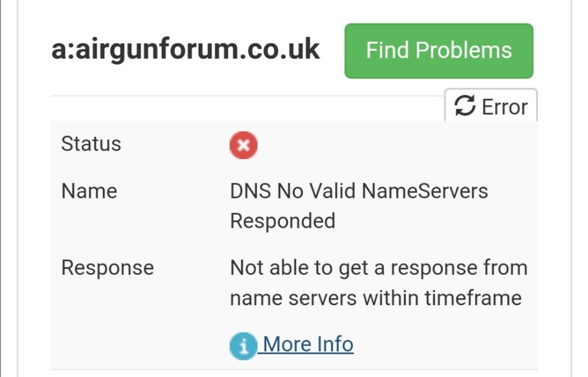Screen dimensions: 588x377
Task: Select the DNS No Valid NameServers Responded text
Action: point(359,206)
